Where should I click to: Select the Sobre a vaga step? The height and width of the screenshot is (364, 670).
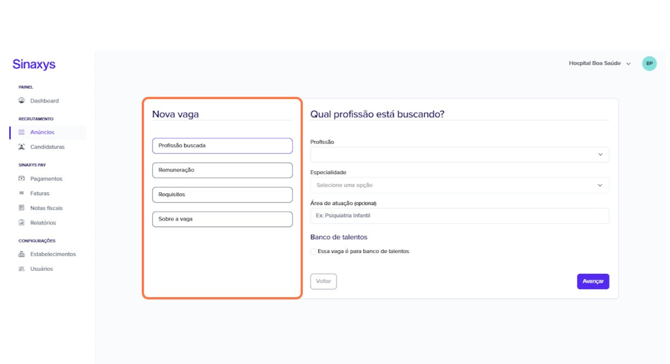click(222, 219)
